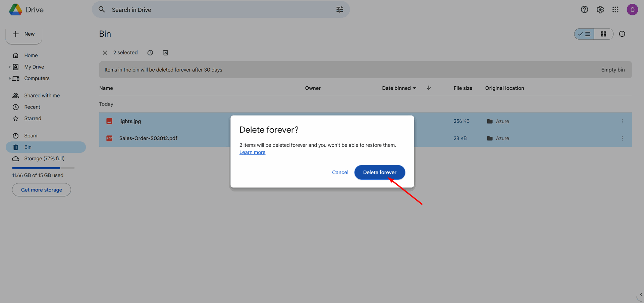Screen dimensions: 644x303
Task: Open the Help support icon
Action: click(x=584, y=10)
